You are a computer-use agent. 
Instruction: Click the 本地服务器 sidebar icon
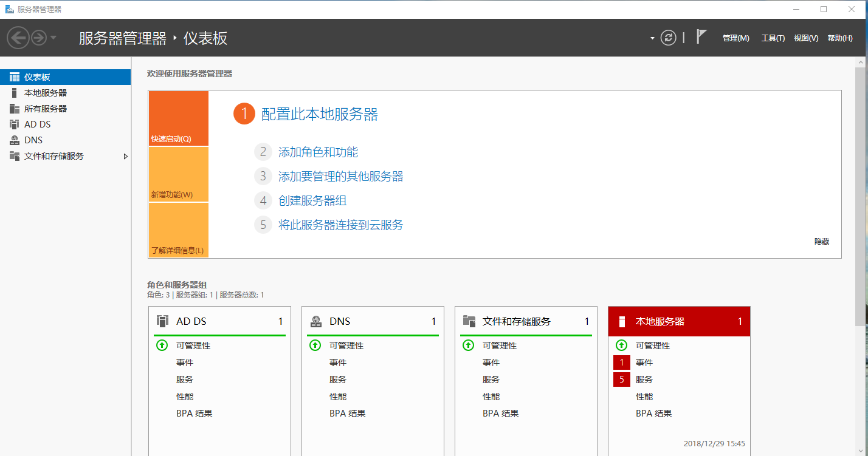[x=15, y=93]
